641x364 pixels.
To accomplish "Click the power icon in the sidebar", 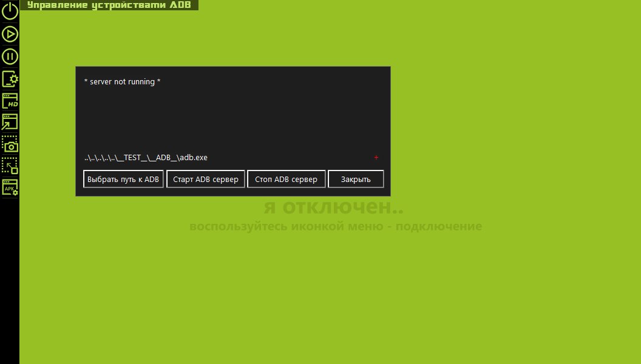I will click(10, 11).
